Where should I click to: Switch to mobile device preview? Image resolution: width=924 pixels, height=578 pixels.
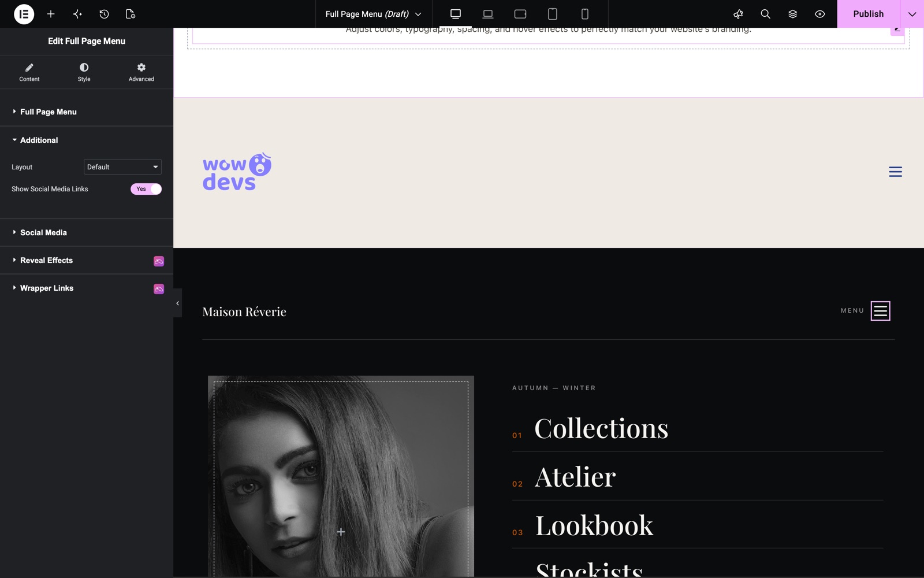pyautogui.click(x=585, y=14)
